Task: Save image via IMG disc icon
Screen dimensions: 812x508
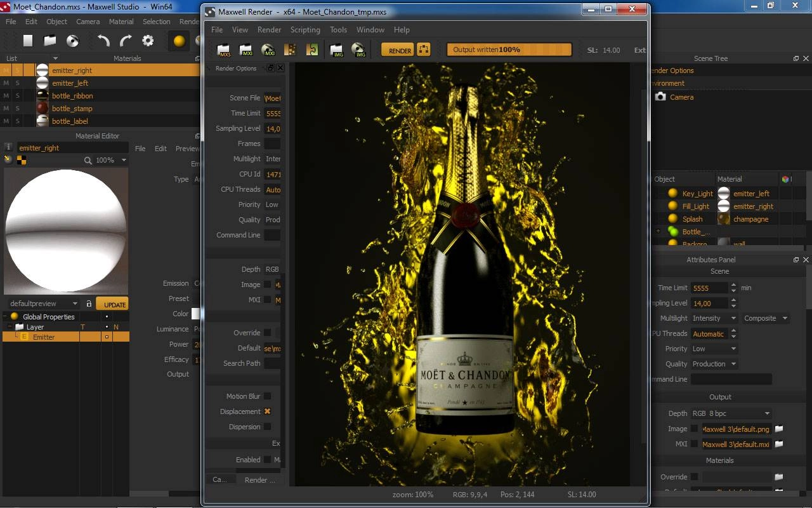Action: 358,50
